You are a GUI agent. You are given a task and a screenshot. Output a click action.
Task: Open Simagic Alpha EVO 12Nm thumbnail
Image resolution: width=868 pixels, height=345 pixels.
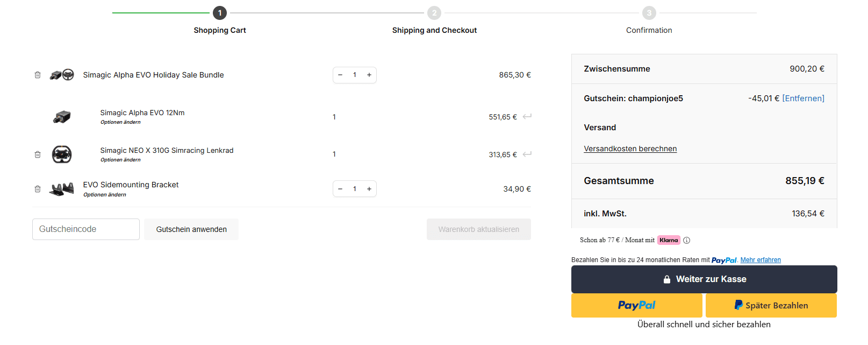pos(62,117)
